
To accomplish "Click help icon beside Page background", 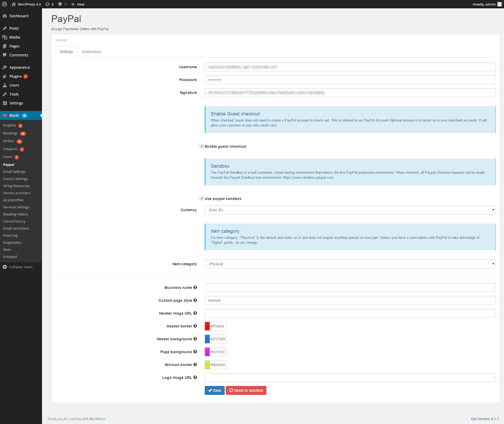I will (x=195, y=352).
